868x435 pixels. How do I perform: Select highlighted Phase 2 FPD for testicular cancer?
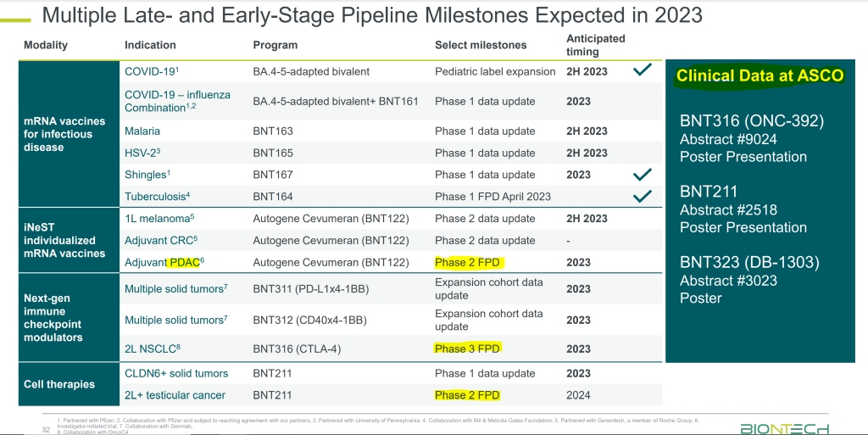467,395
